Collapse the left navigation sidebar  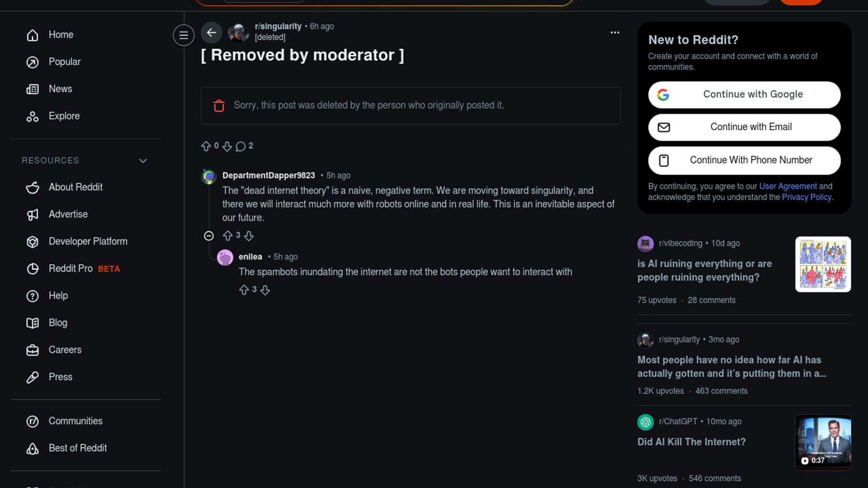(x=184, y=35)
